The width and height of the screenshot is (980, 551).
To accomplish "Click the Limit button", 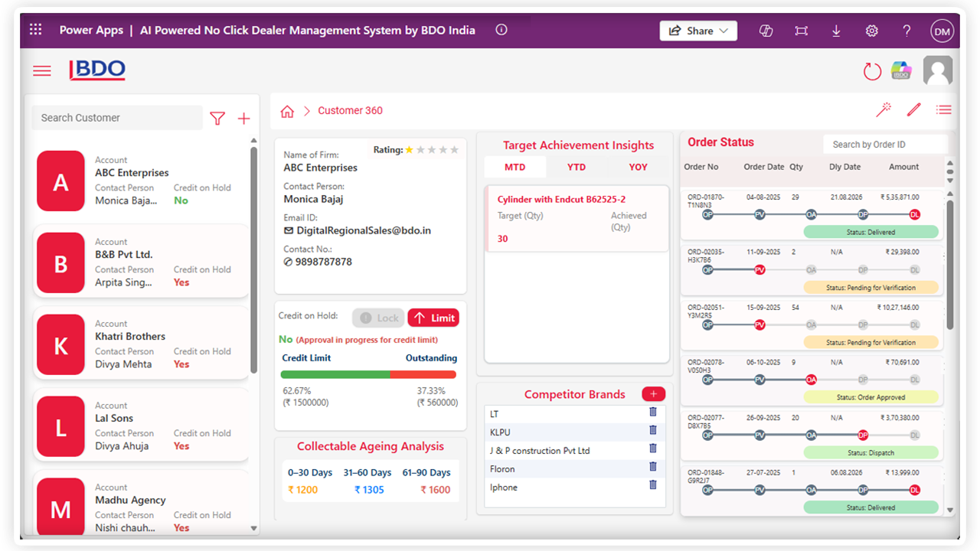I will coord(433,318).
